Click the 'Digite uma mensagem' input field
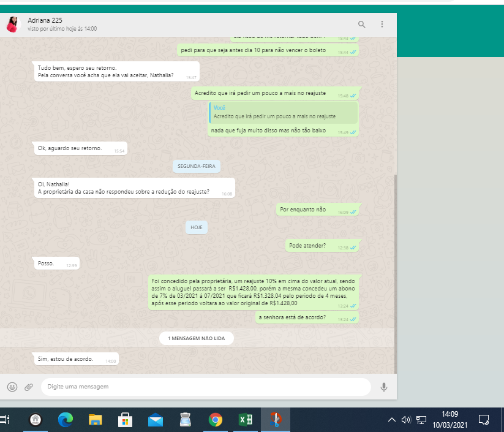Image resolution: width=504 pixels, height=432 pixels. click(x=205, y=387)
